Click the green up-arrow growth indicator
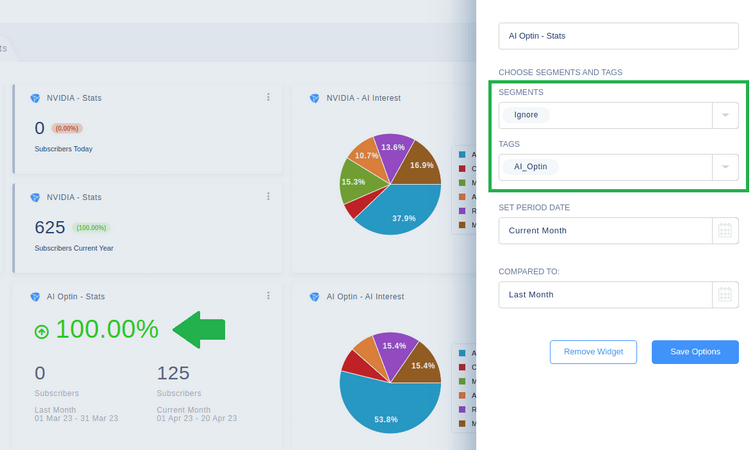Screen dimensions: 750x450 pos(42,331)
